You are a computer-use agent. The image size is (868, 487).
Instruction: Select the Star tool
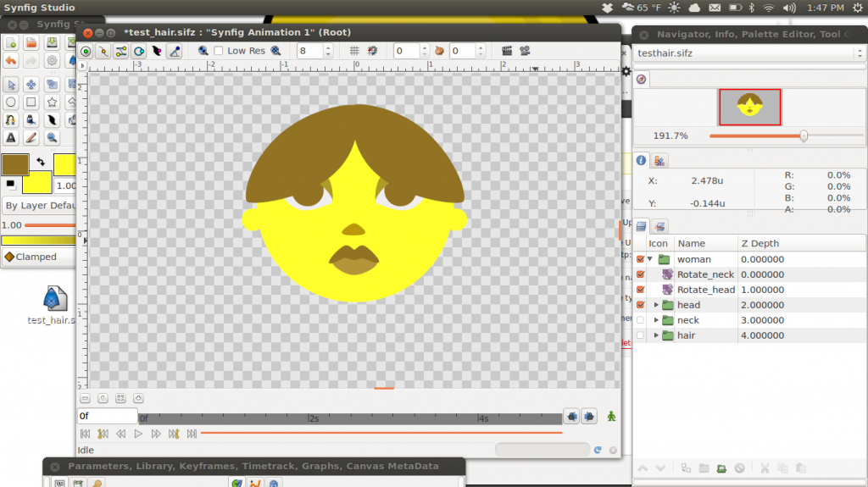coord(52,102)
